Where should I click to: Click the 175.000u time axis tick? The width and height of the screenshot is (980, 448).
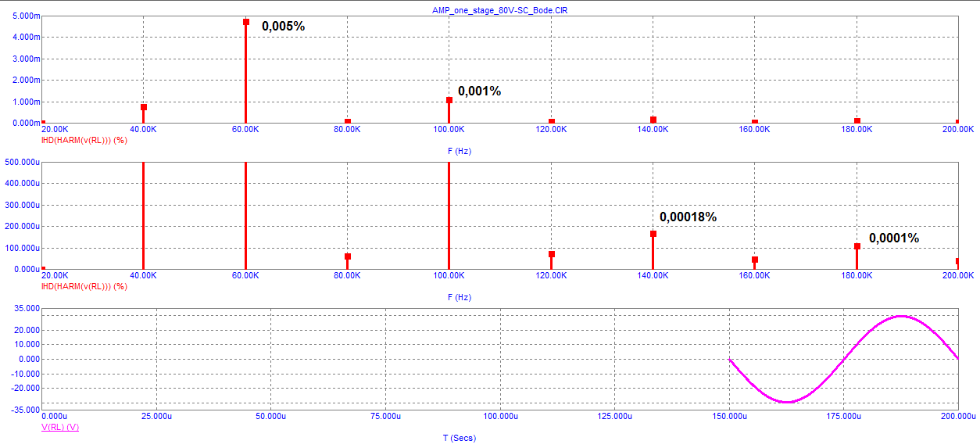click(843, 417)
